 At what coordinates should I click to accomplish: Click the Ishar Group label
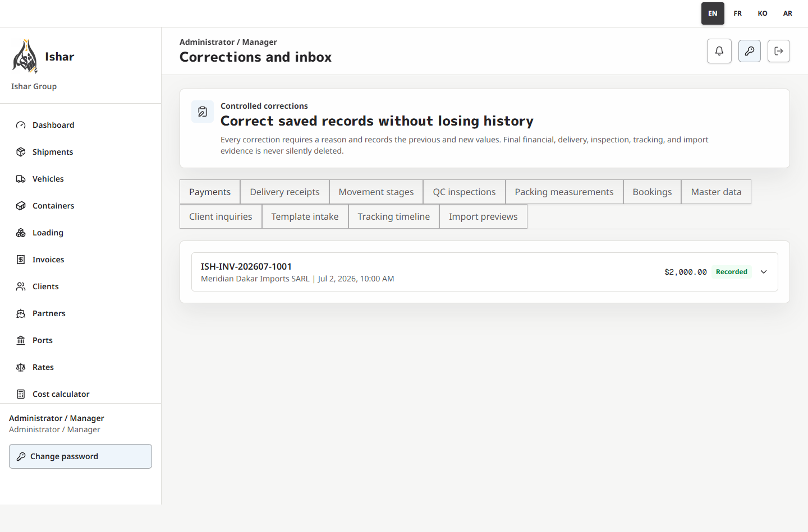[x=34, y=86]
